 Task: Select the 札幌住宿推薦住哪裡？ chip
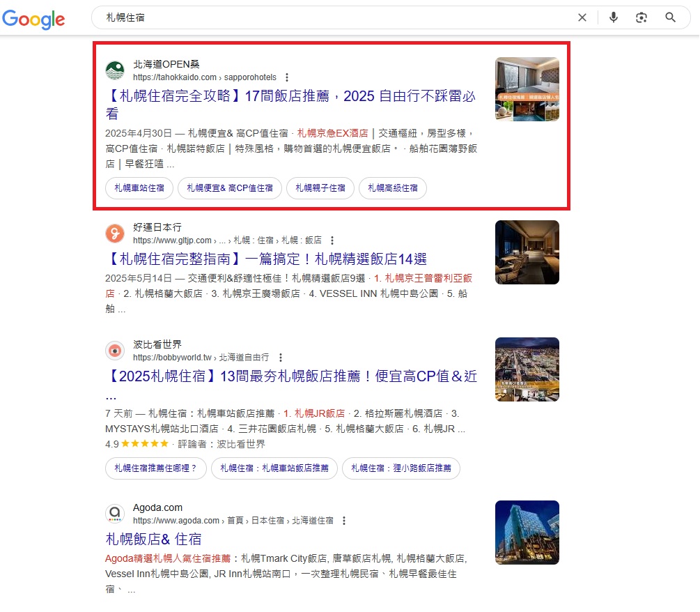point(156,468)
